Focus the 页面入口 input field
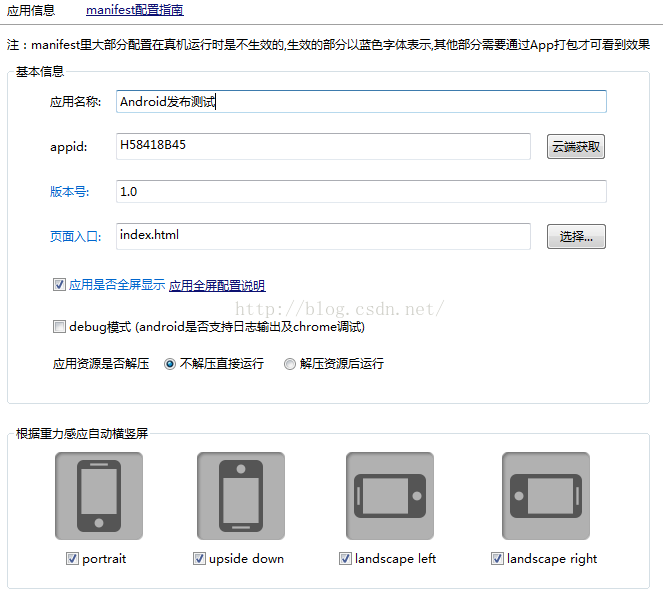The width and height of the screenshot is (663, 596). [323, 236]
